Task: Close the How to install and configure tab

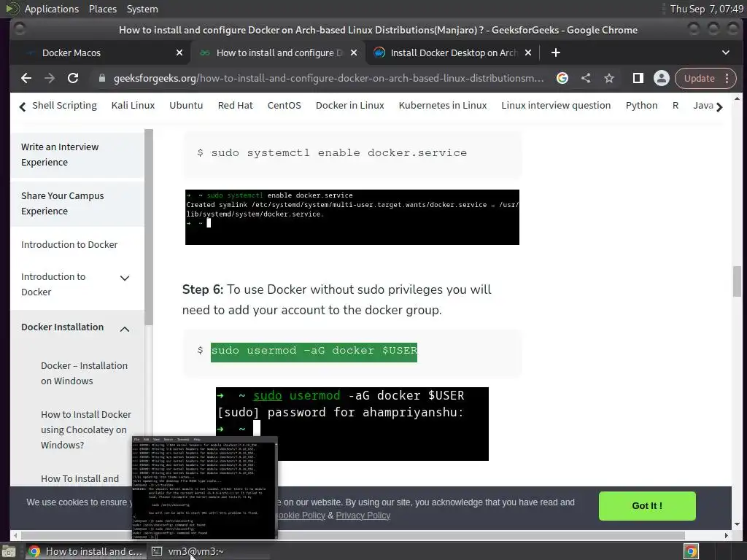Action: pos(354,52)
